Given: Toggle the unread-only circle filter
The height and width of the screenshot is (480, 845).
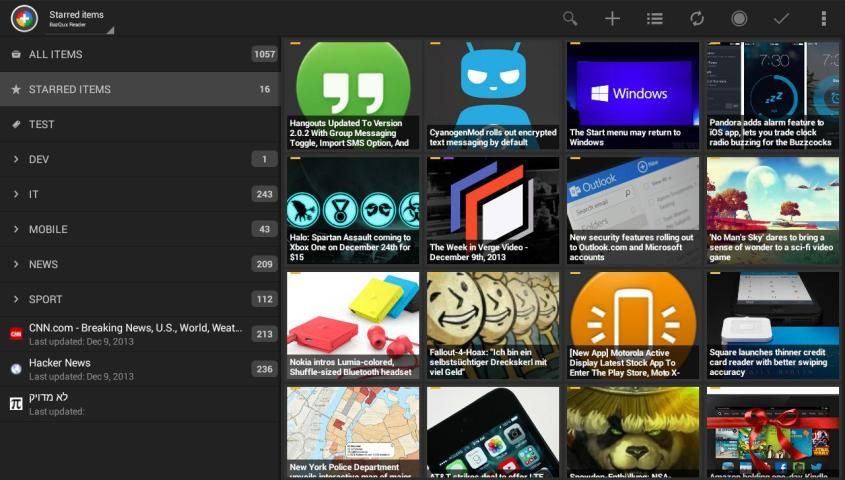Looking at the screenshot, I should coord(739,18).
